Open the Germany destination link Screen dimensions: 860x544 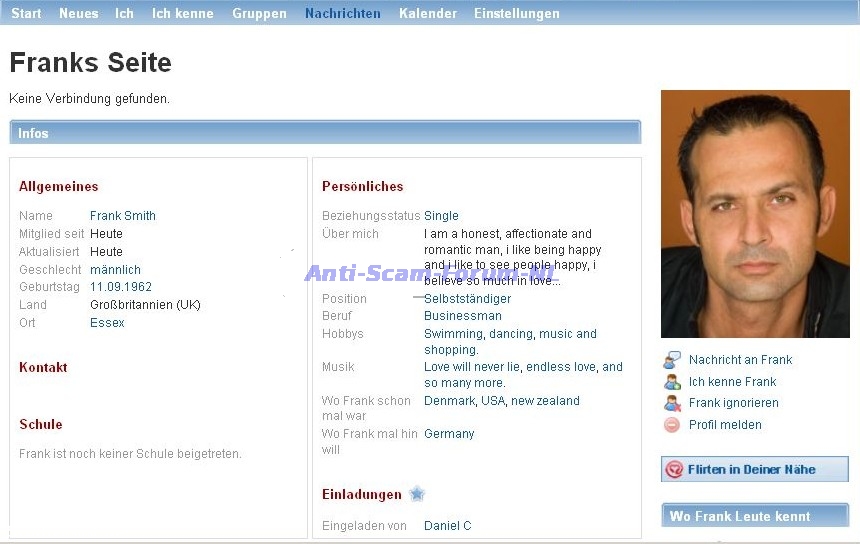tap(449, 434)
